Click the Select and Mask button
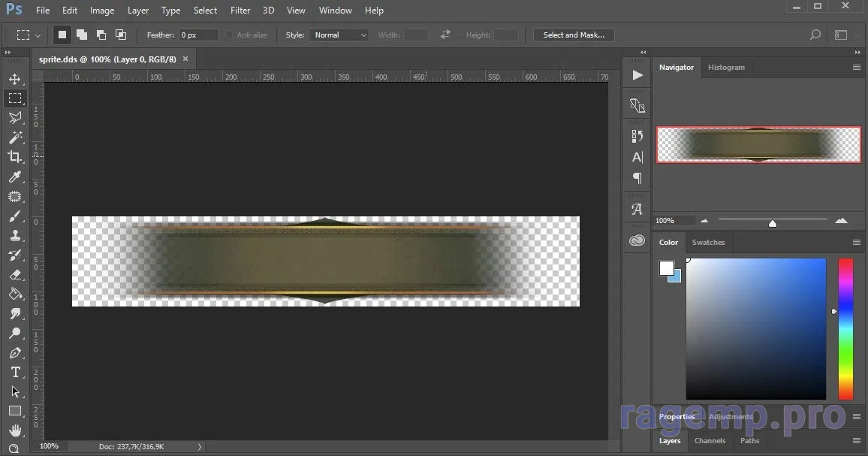 click(574, 35)
